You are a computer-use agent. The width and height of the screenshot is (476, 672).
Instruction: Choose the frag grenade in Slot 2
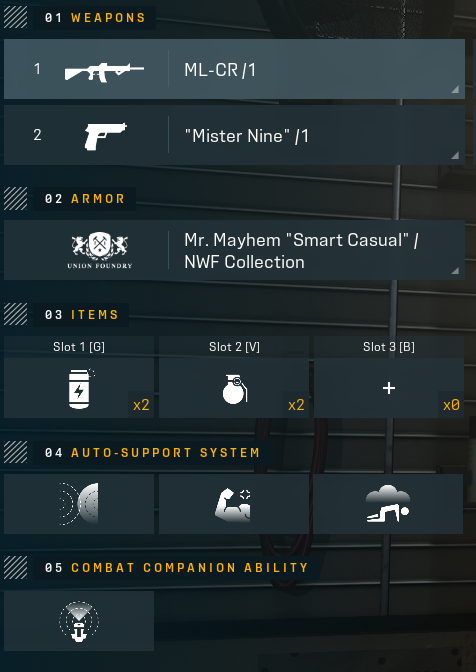[x=234, y=388]
